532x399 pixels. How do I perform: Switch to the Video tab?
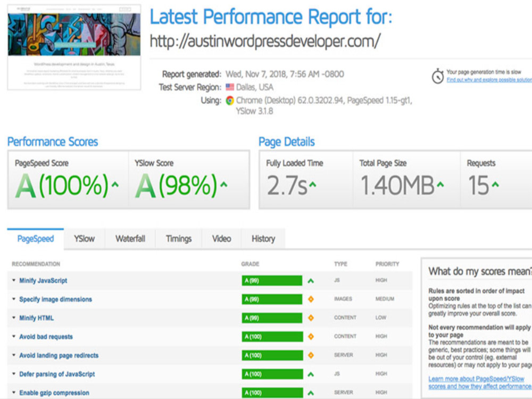tap(221, 239)
